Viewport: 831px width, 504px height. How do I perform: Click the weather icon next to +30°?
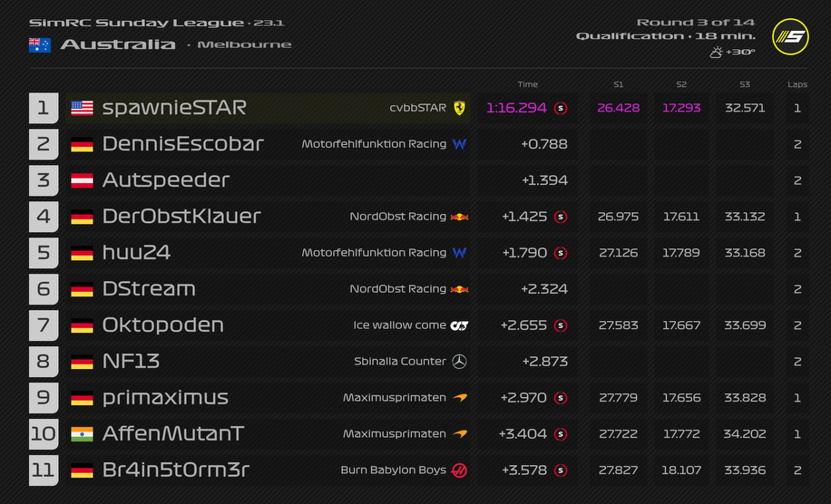pos(716,53)
